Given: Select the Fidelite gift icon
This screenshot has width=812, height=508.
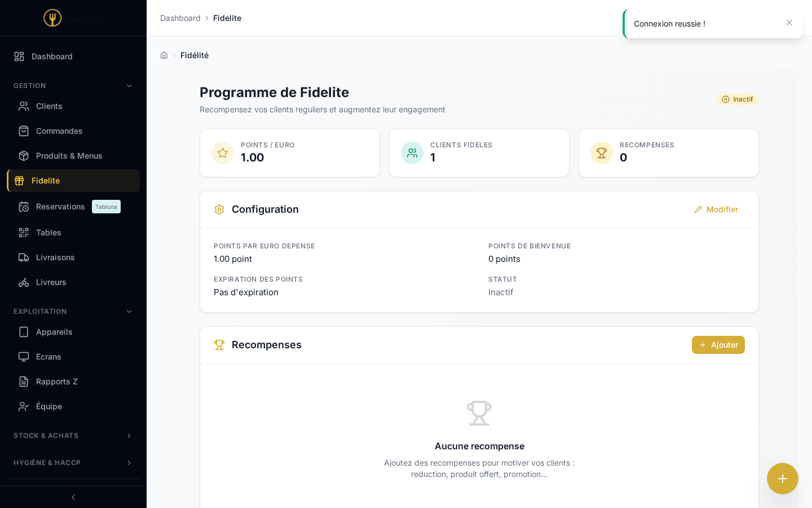Looking at the screenshot, I should coord(19,181).
